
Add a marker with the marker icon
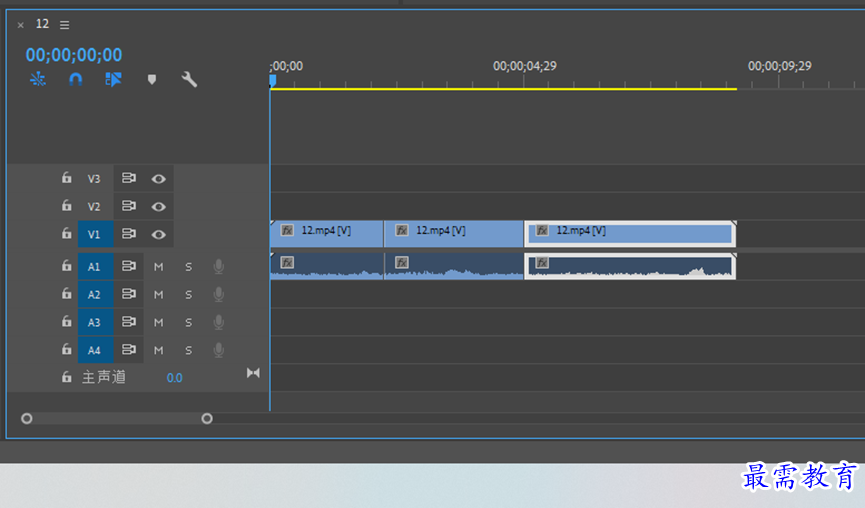click(x=152, y=79)
